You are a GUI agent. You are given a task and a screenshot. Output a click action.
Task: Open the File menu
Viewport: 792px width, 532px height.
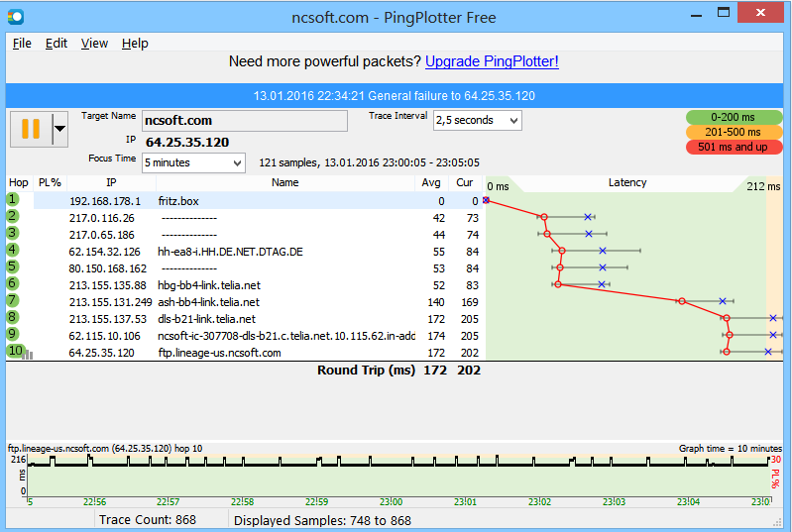(x=22, y=44)
